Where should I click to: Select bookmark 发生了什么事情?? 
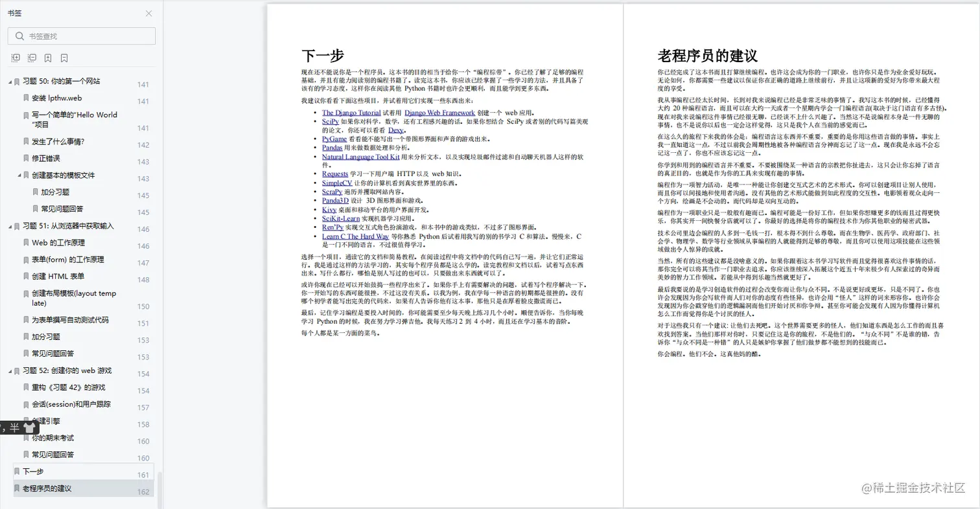[x=58, y=141]
